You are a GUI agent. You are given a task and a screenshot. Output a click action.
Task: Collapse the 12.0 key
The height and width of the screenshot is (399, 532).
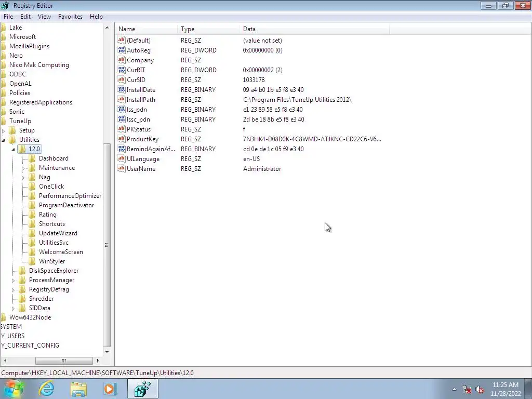click(x=13, y=149)
